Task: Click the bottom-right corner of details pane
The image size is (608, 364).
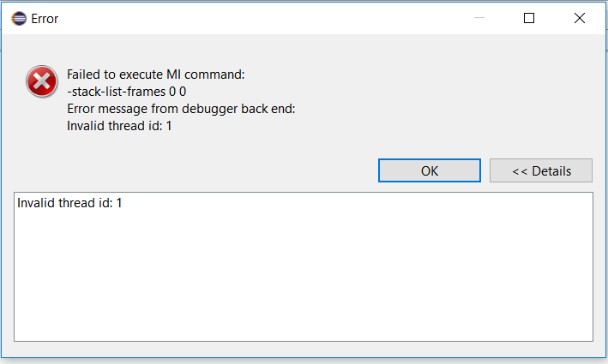Action: point(588,337)
